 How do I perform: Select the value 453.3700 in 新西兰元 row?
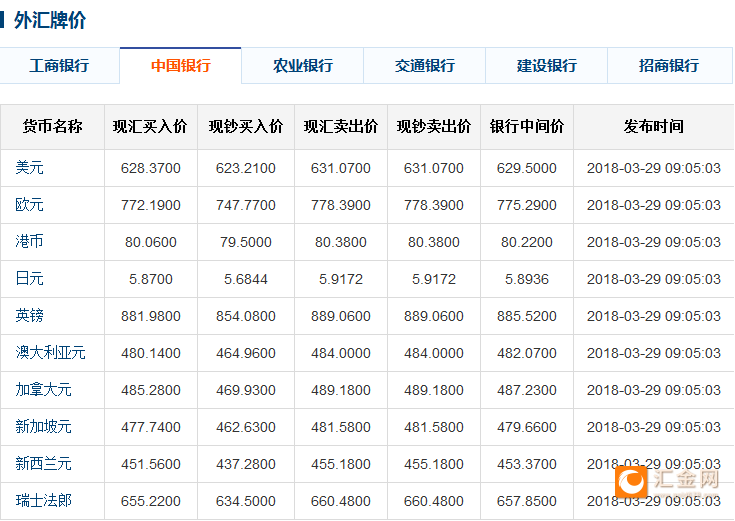point(527,465)
